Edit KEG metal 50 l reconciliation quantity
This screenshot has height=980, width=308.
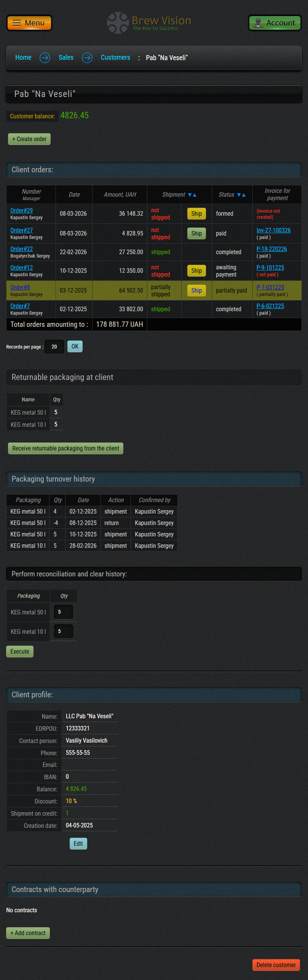click(x=63, y=612)
